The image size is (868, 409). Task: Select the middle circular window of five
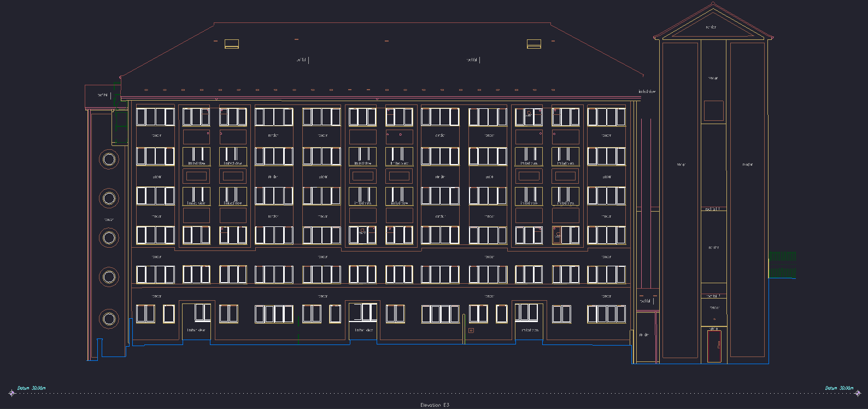(109, 238)
